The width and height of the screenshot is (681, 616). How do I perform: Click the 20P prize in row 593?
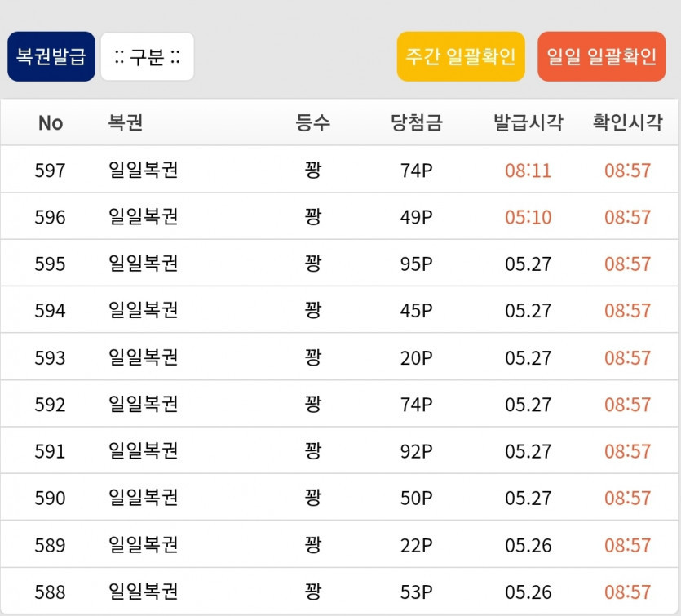[x=416, y=357]
